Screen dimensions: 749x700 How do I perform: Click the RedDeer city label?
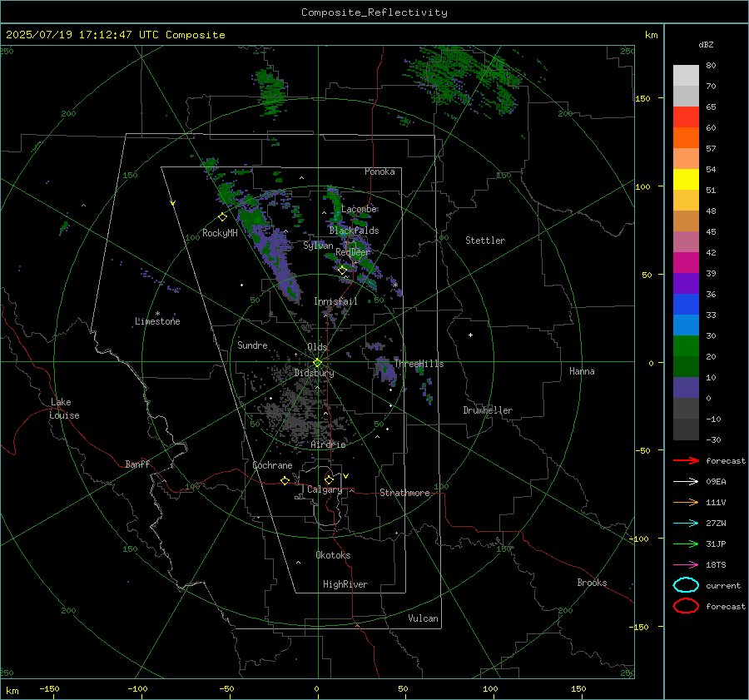pos(353,252)
